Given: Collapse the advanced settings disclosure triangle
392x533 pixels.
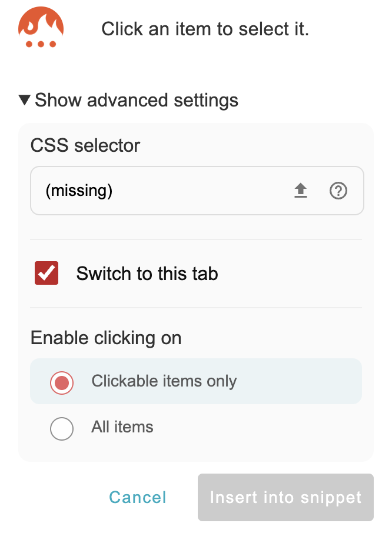Looking at the screenshot, I should tap(24, 100).
